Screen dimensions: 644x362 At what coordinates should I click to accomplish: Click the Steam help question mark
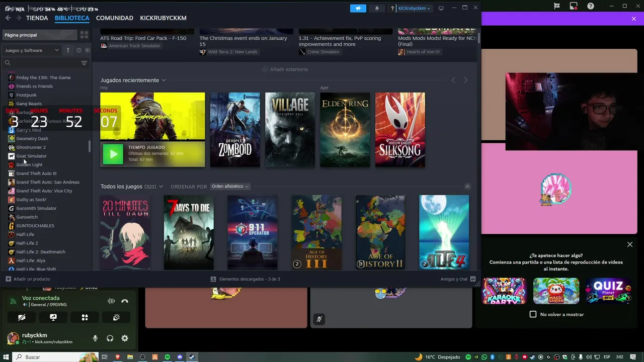point(392,9)
